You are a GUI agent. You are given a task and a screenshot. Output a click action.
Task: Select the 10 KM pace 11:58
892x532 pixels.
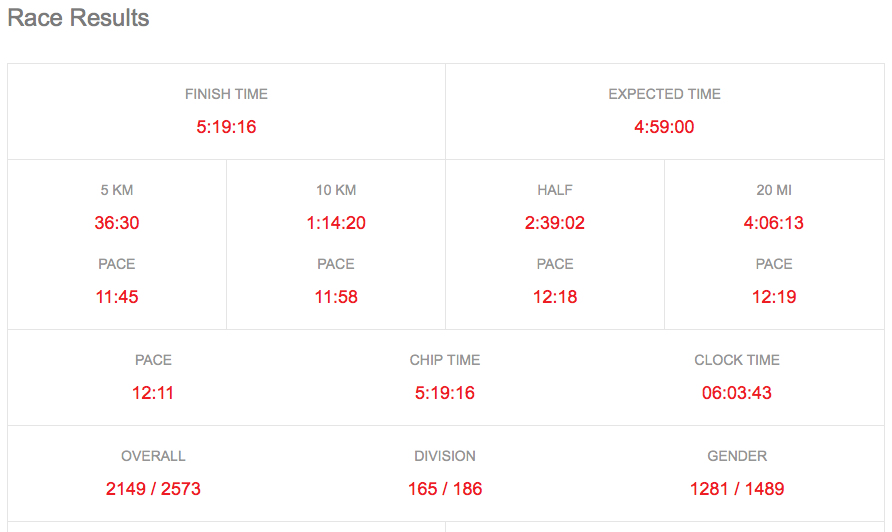[336, 297]
